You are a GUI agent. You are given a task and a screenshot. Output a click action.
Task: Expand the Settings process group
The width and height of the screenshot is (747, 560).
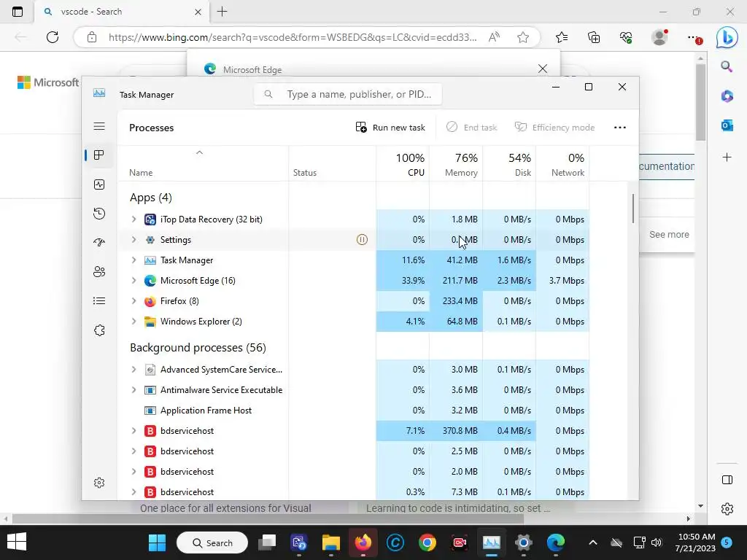coord(134,239)
